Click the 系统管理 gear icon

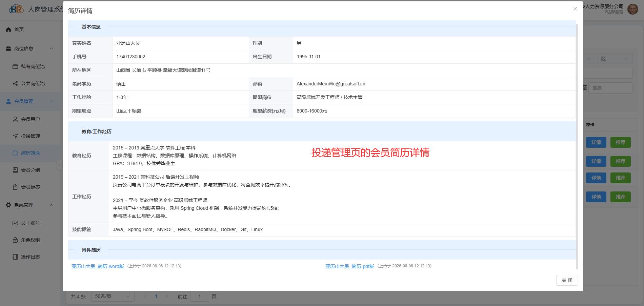click(9, 205)
